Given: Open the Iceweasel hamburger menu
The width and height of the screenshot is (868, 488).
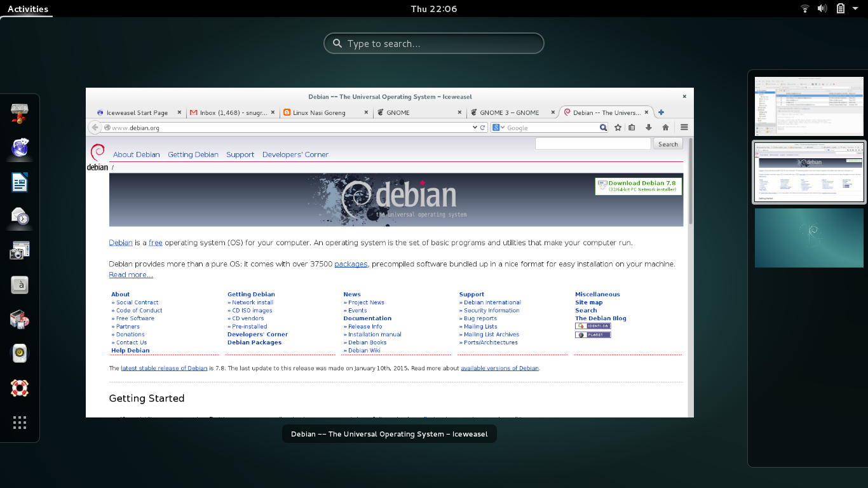Looking at the screenshot, I should pyautogui.click(x=684, y=128).
